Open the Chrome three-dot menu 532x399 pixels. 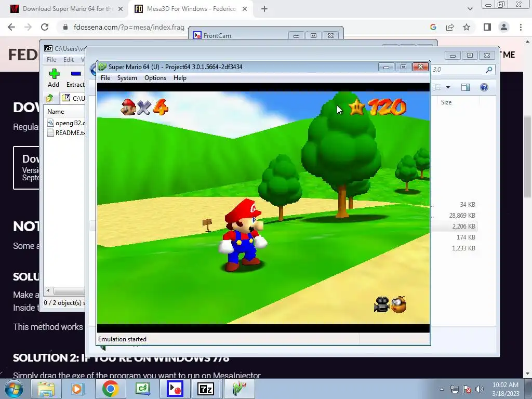521,27
